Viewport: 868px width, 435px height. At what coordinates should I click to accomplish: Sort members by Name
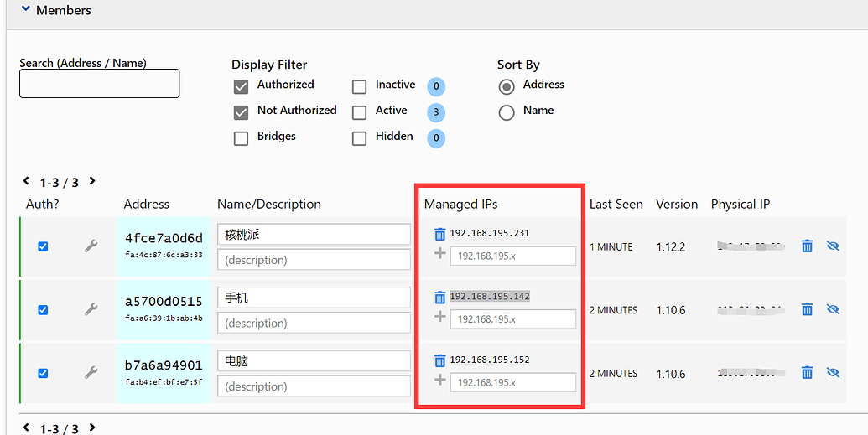click(x=507, y=112)
